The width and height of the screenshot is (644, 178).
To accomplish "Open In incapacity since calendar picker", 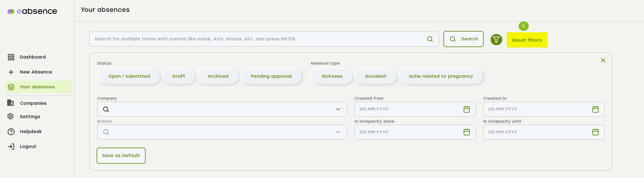I will (467, 132).
